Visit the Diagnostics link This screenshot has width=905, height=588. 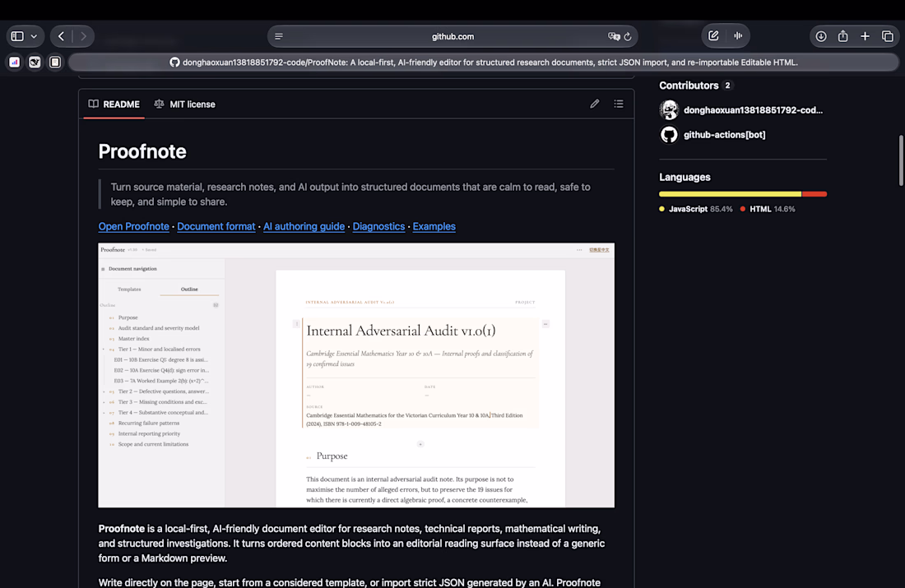378,226
